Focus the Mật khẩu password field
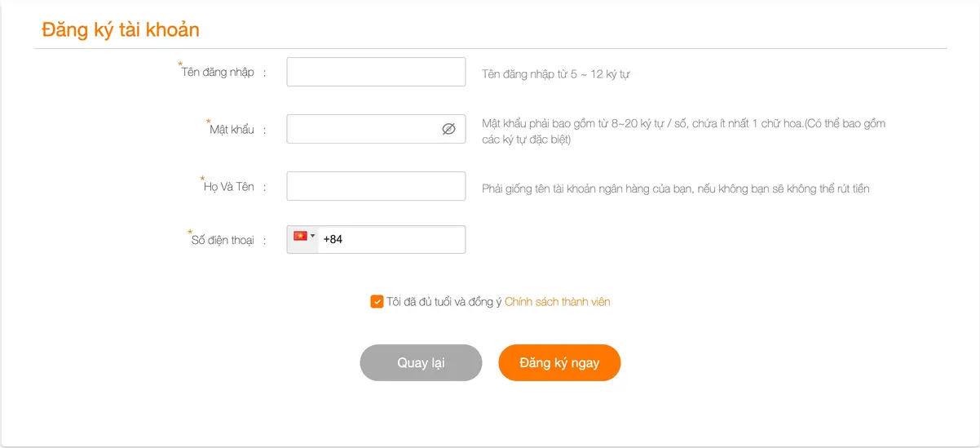 click(363, 129)
